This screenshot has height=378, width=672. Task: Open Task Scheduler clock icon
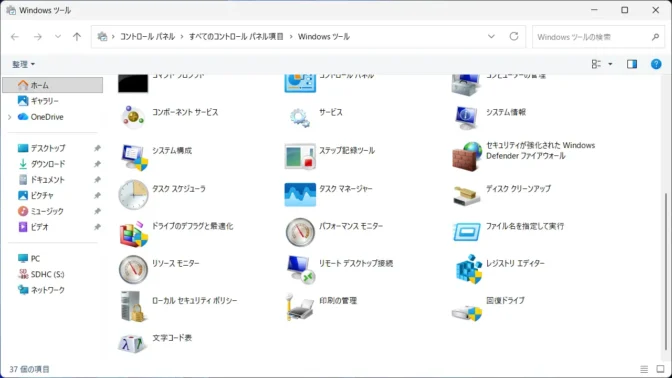[x=133, y=194]
